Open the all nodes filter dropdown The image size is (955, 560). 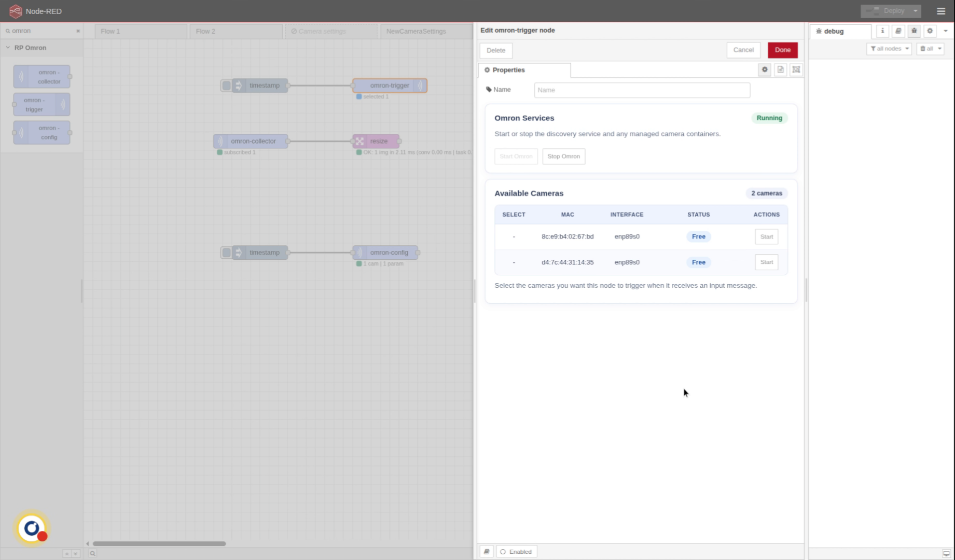click(889, 49)
